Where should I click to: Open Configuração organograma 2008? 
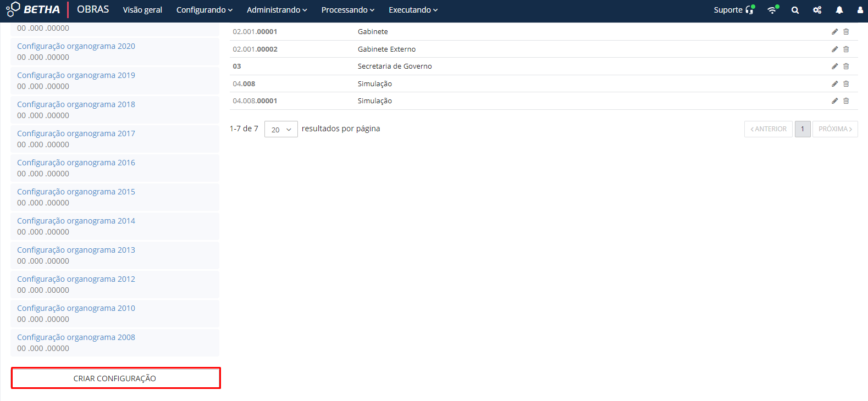(76, 337)
